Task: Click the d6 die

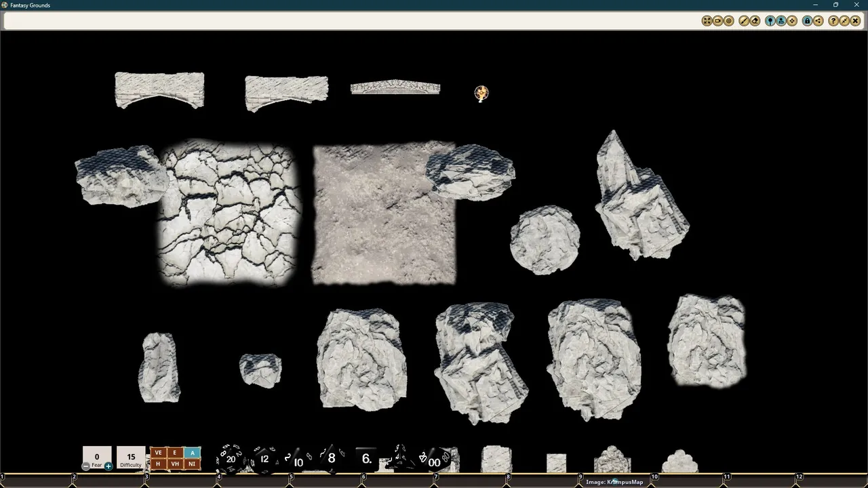Action: [x=366, y=459]
